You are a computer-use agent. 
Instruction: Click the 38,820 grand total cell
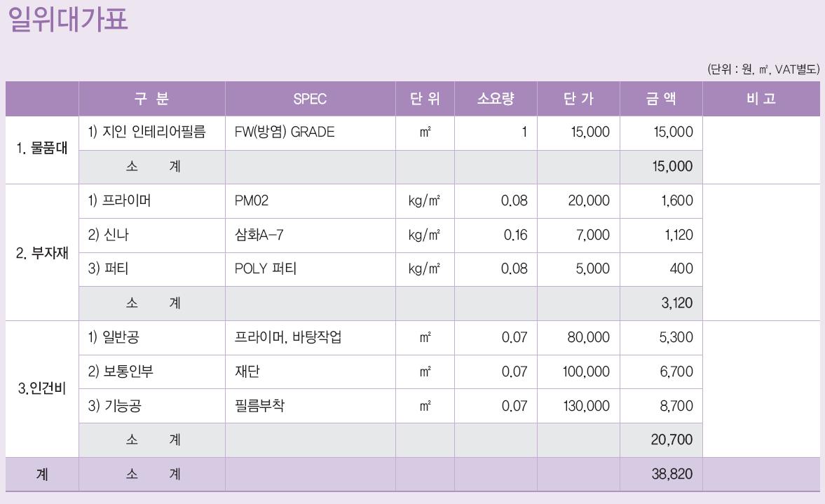click(x=662, y=474)
